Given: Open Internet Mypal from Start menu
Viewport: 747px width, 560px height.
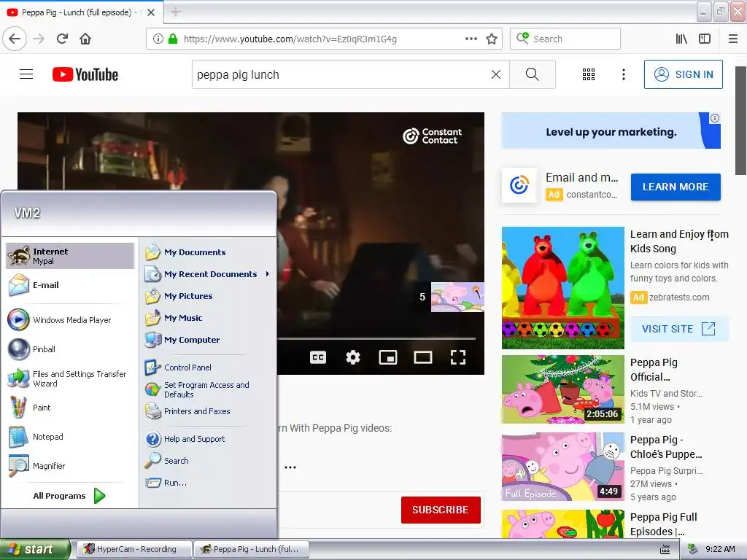Looking at the screenshot, I should [x=70, y=256].
